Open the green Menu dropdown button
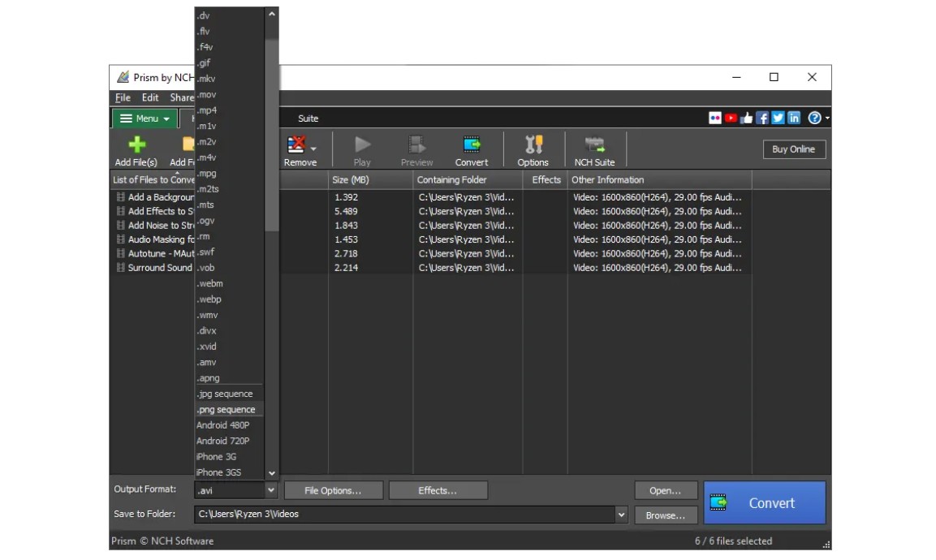Viewport: 936px width, 560px height. 145,118
